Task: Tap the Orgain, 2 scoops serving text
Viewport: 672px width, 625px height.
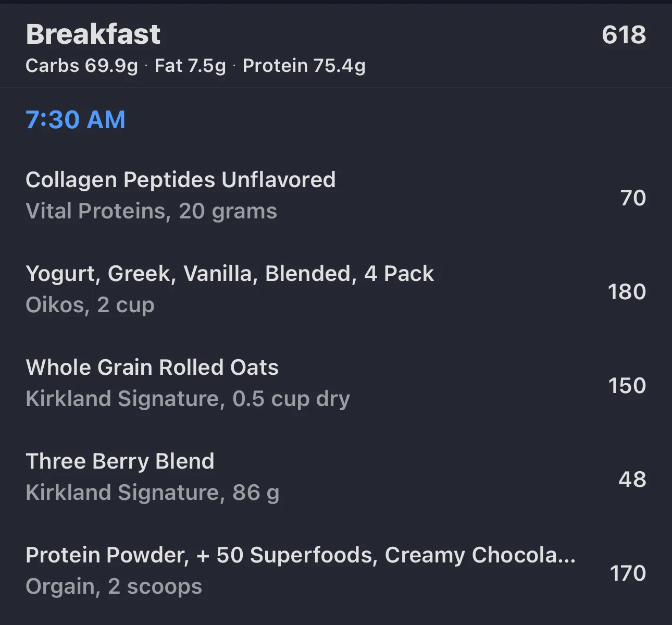Action: coord(114,586)
